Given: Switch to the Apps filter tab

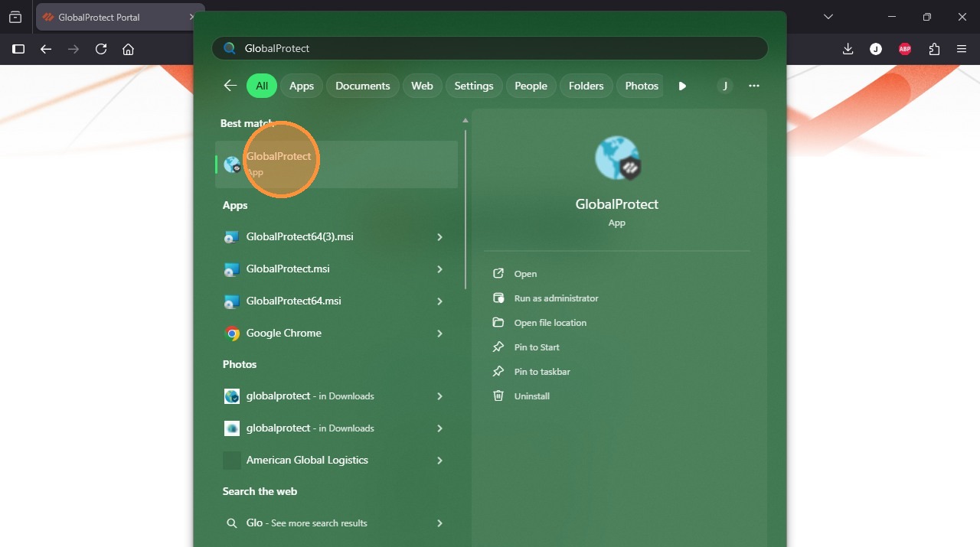Looking at the screenshot, I should point(302,86).
